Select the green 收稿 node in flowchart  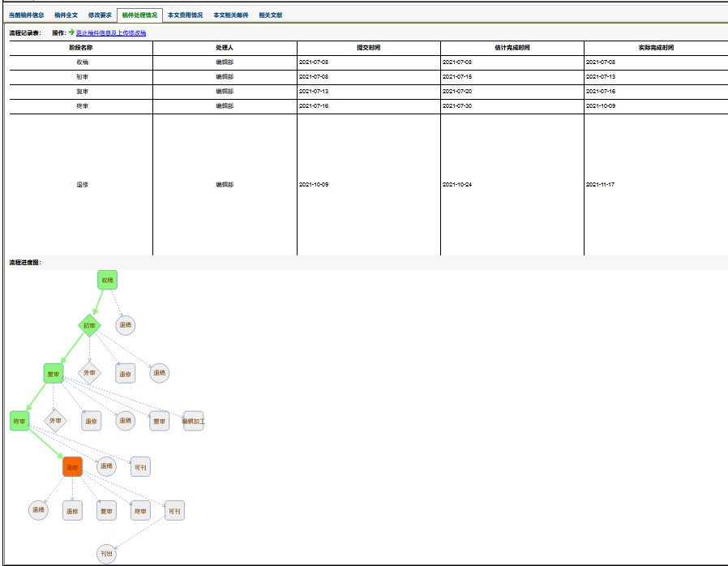click(107, 281)
